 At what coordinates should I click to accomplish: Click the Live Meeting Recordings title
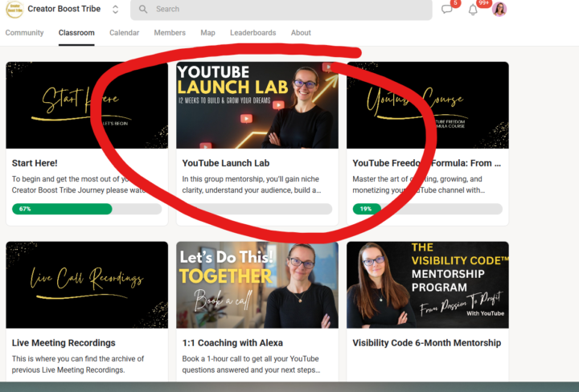click(64, 343)
